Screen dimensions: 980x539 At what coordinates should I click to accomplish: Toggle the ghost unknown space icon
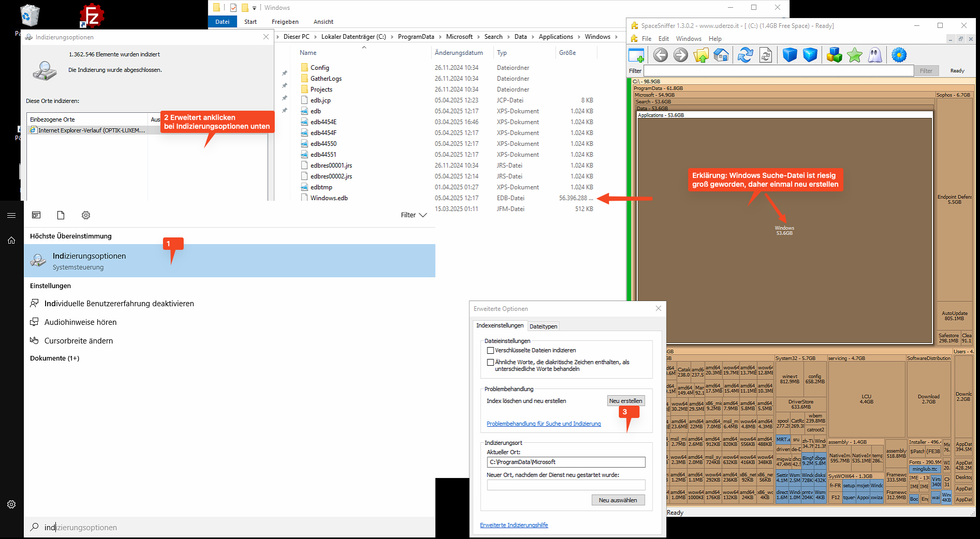coord(875,55)
